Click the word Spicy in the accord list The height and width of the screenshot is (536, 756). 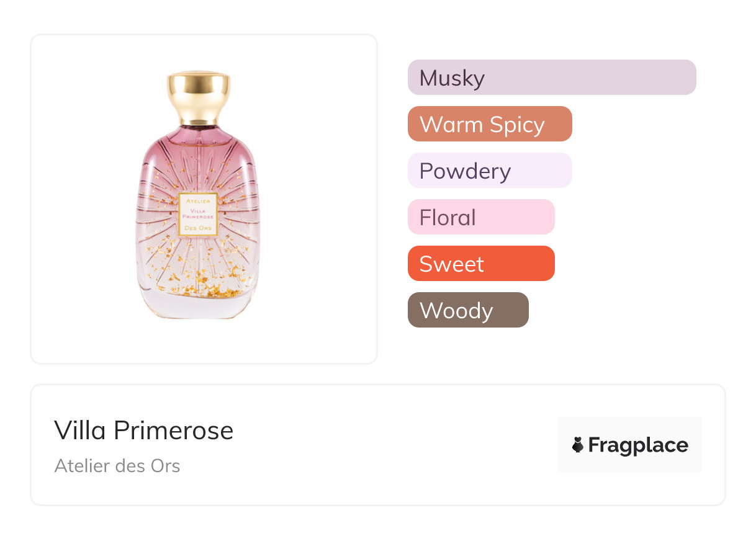click(x=516, y=125)
